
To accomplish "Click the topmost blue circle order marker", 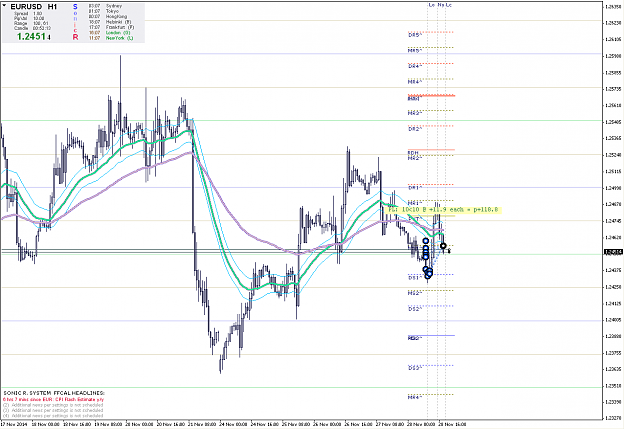I will click(x=426, y=241).
